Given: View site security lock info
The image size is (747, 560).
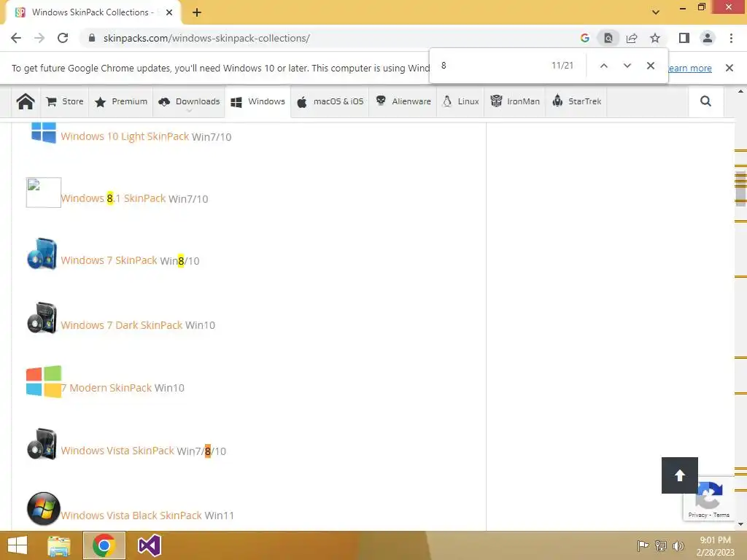Looking at the screenshot, I should (92, 38).
